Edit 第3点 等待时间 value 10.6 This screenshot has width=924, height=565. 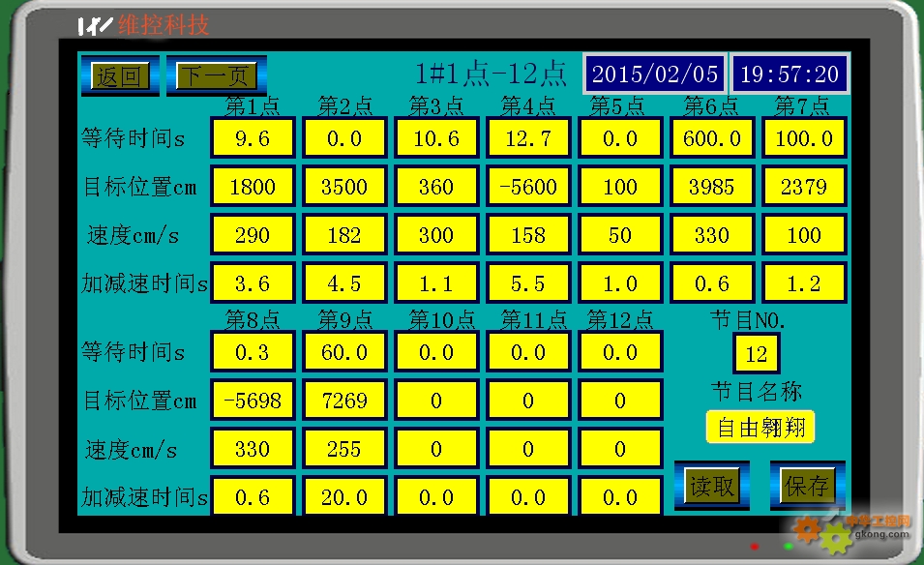tap(436, 137)
